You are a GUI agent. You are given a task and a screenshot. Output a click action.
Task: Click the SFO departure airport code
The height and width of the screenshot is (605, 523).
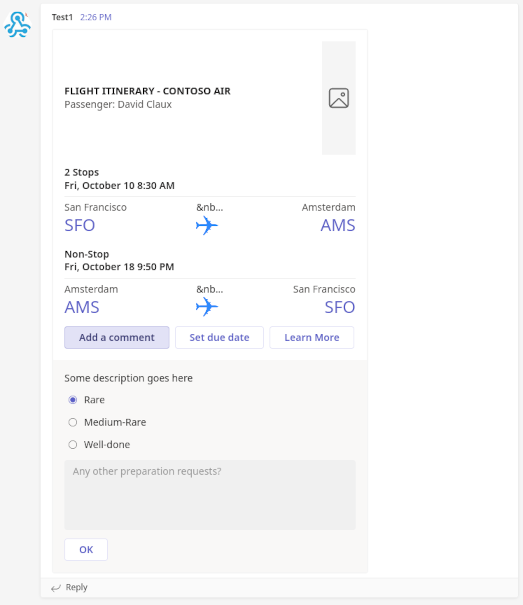tap(80, 225)
